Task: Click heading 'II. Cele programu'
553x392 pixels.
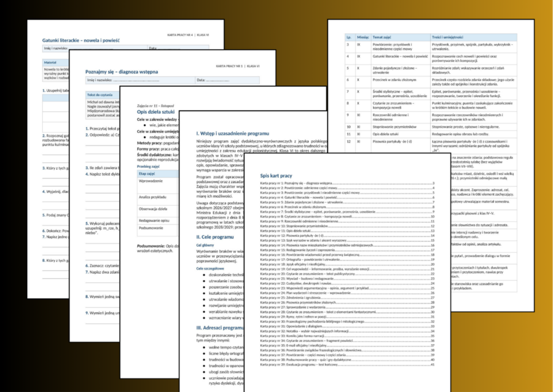Action: pyautogui.click(x=215, y=237)
